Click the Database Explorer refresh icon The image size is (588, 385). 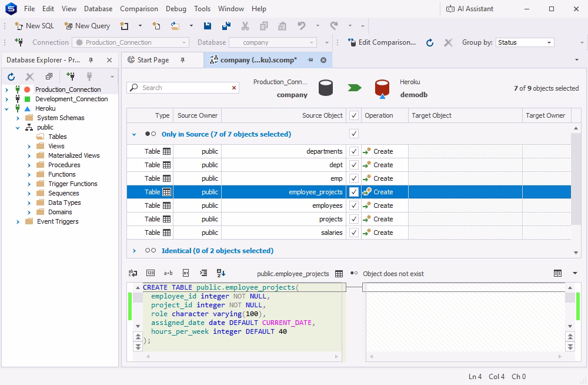point(11,77)
